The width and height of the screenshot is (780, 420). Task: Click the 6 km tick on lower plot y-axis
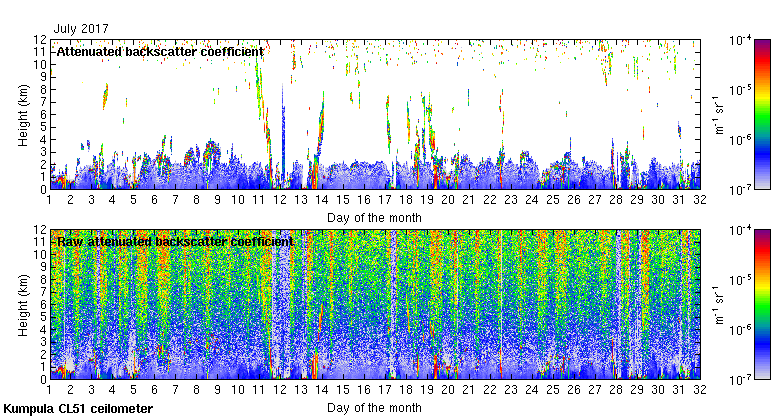click(43, 304)
